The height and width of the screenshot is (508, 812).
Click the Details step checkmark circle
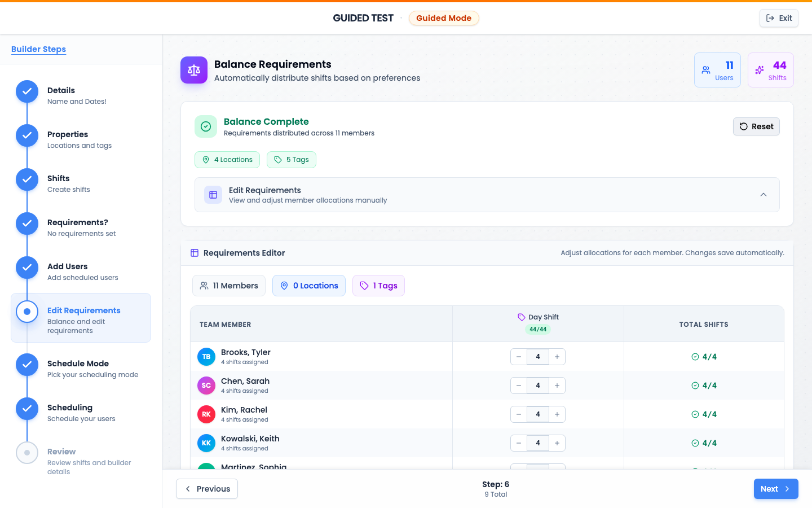[27, 91]
